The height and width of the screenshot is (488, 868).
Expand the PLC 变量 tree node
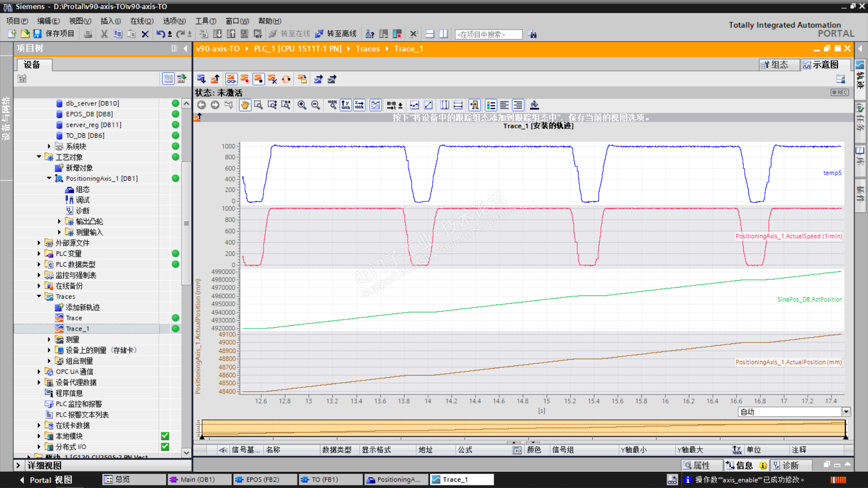[x=39, y=253]
